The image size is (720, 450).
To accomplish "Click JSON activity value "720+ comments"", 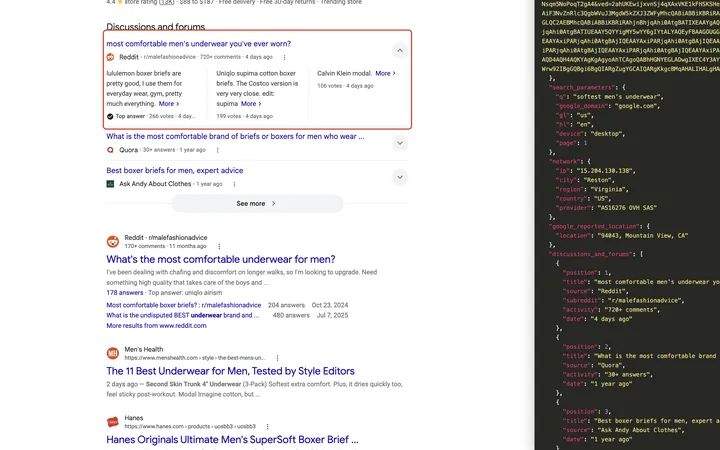I will (632, 309).
